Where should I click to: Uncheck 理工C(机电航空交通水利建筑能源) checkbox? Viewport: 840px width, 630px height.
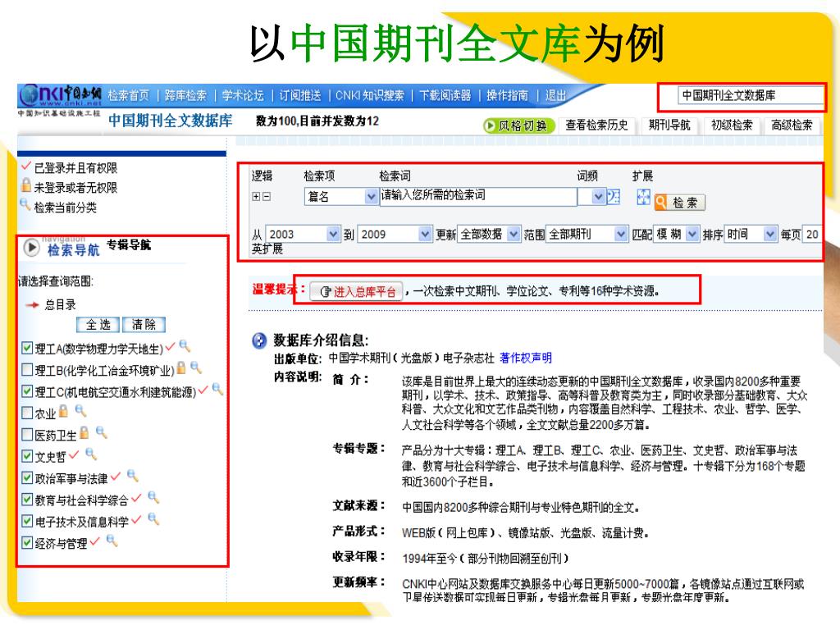coord(27,391)
